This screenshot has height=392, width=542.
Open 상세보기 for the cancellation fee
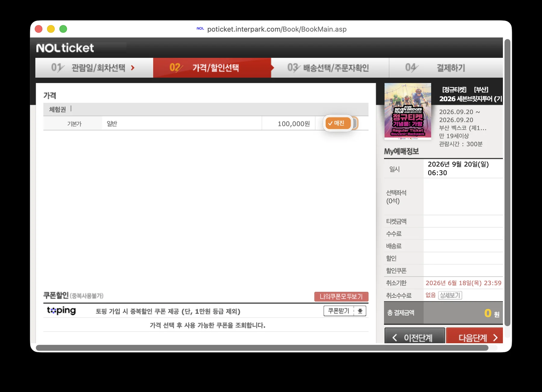point(450,295)
